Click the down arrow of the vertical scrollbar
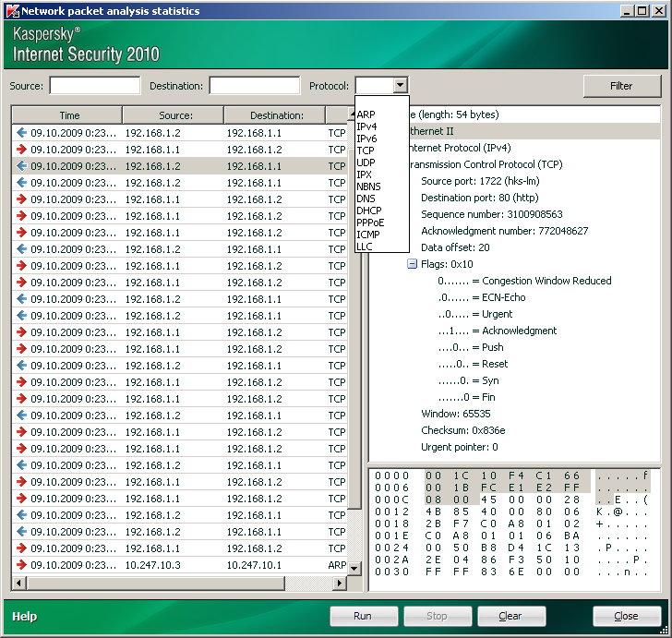Image resolution: width=672 pixels, height=638 pixels. pos(354,569)
